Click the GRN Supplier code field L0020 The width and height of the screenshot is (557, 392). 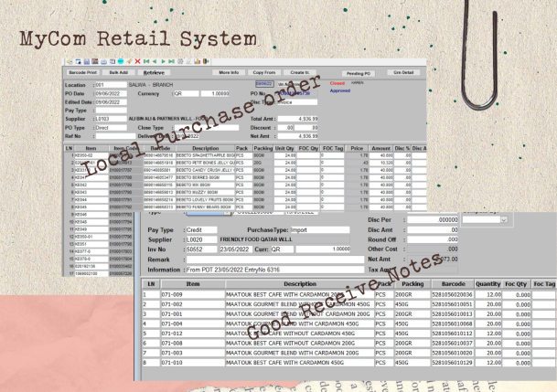(x=201, y=239)
